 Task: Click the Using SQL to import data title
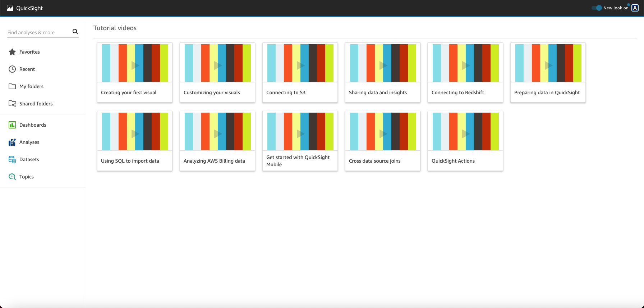point(130,161)
